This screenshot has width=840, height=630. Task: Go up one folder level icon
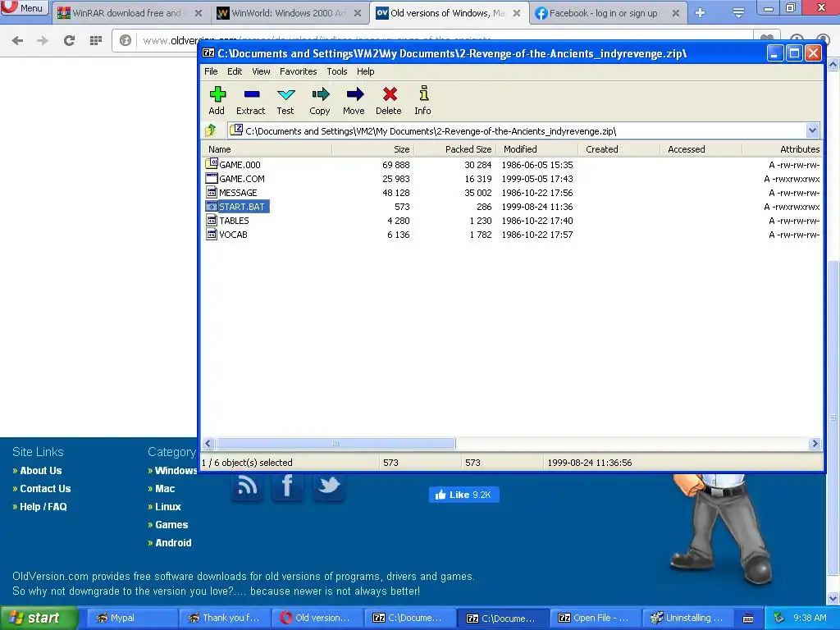click(x=211, y=130)
